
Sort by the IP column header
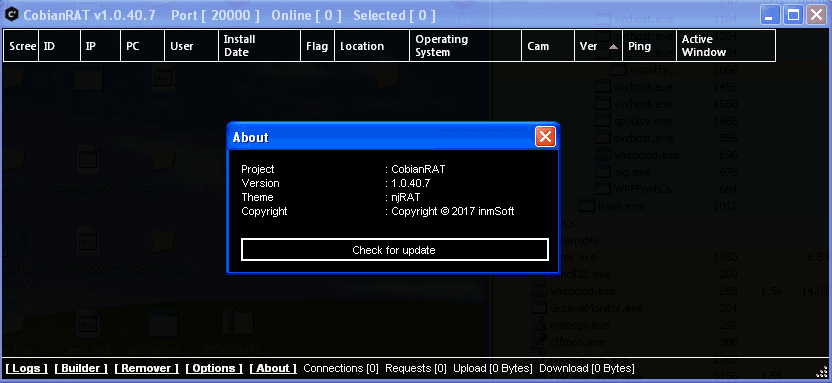pos(100,46)
